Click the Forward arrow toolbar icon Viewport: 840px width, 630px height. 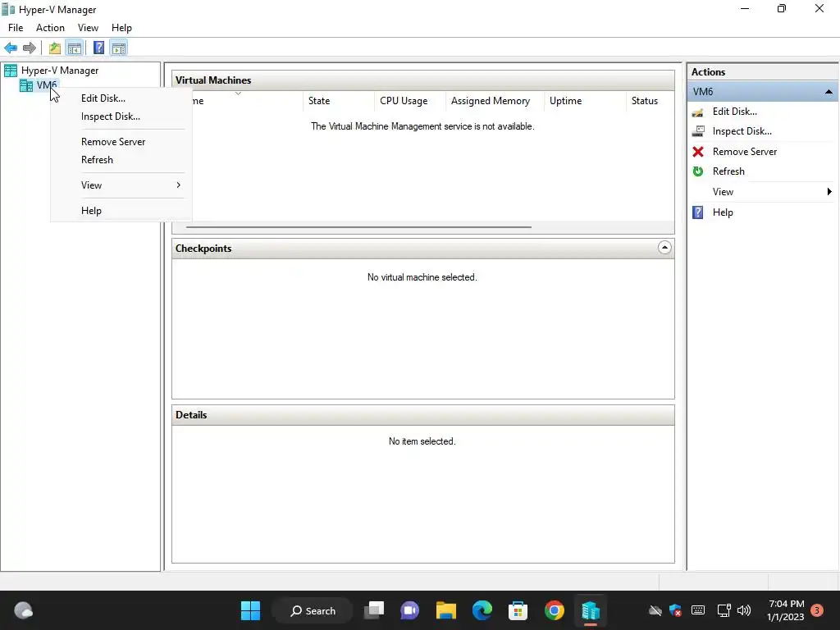click(30, 48)
